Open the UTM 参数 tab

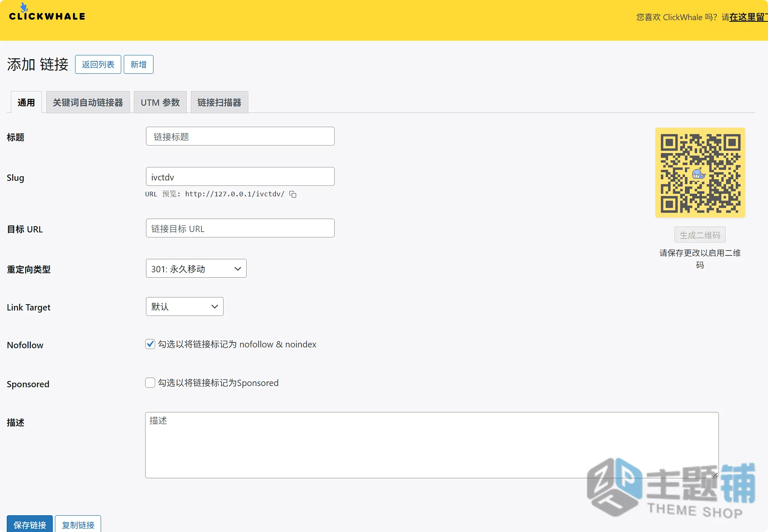coord(160,102)
